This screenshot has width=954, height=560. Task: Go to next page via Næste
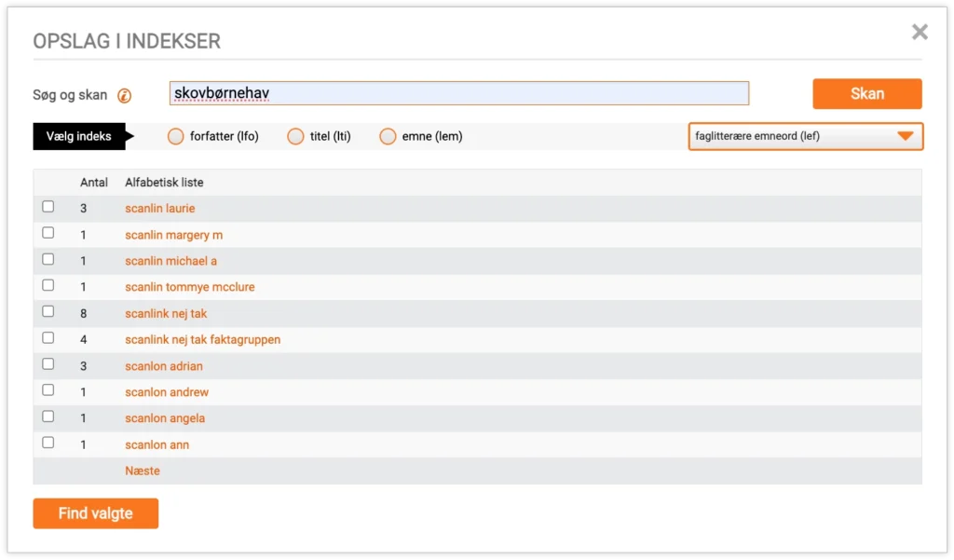(143, 471)
